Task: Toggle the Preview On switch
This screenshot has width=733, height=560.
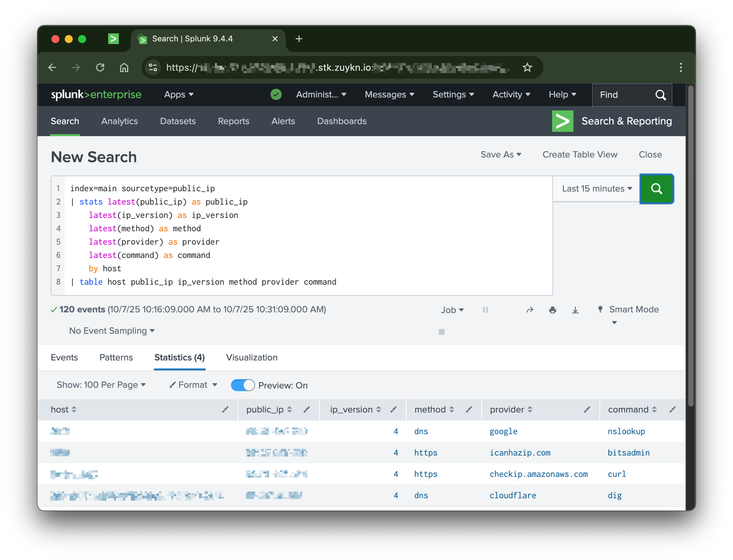Action: coord(243,385)
